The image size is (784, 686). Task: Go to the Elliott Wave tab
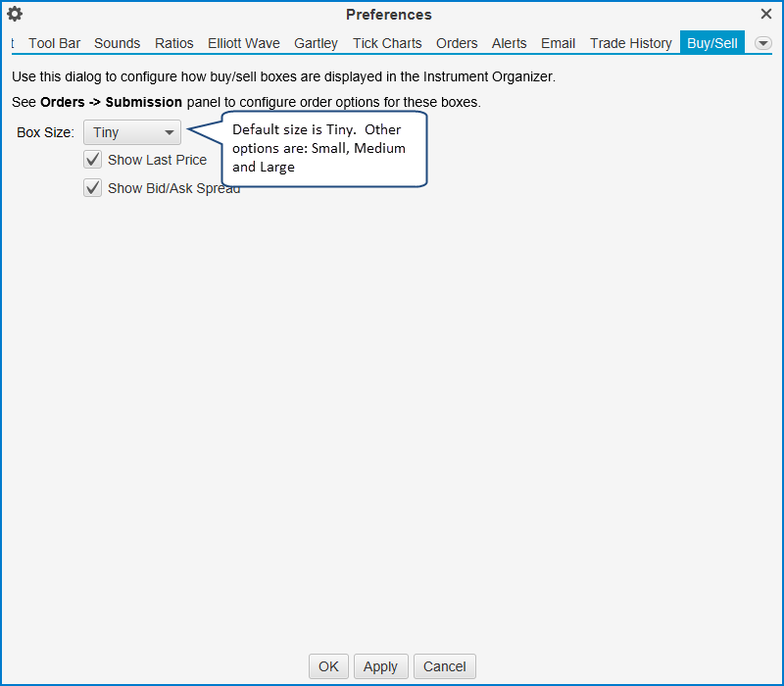click(x=244, y=43)
